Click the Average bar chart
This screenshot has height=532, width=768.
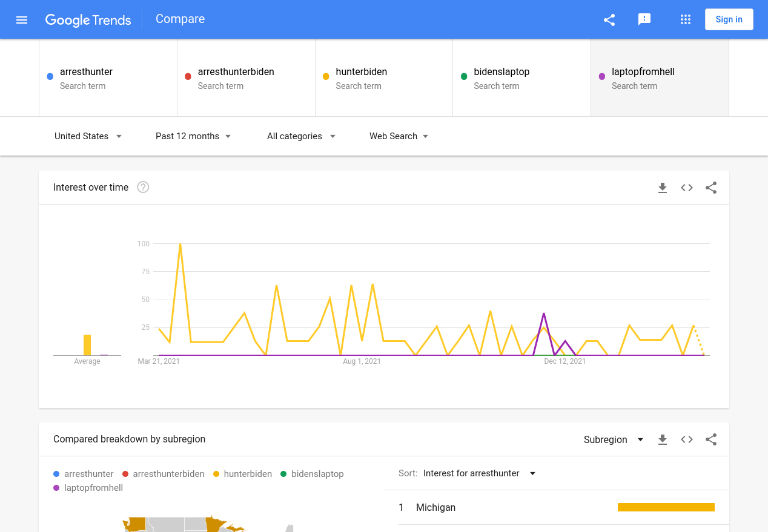pyautogui.click(x=87, y=345)
